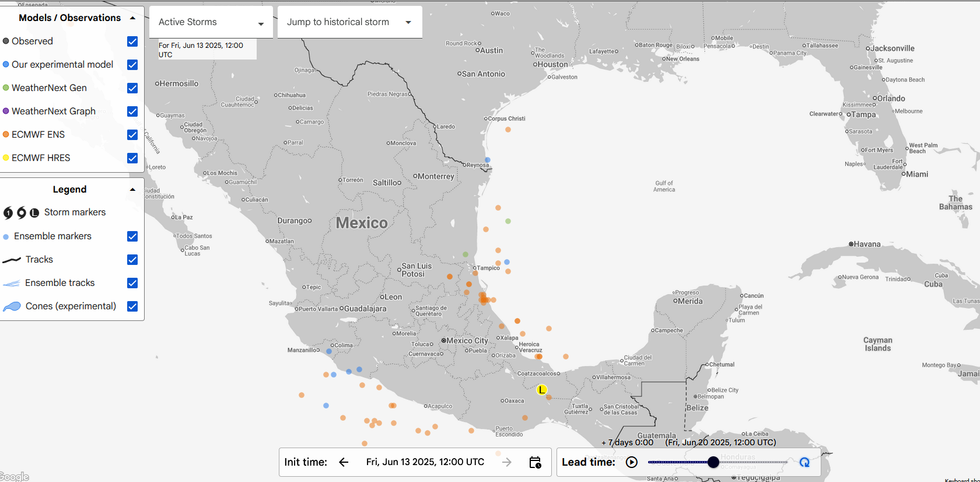Click the Houston city label
The width and height of the screenshot is (980, 482).
(x=552, y=64)
